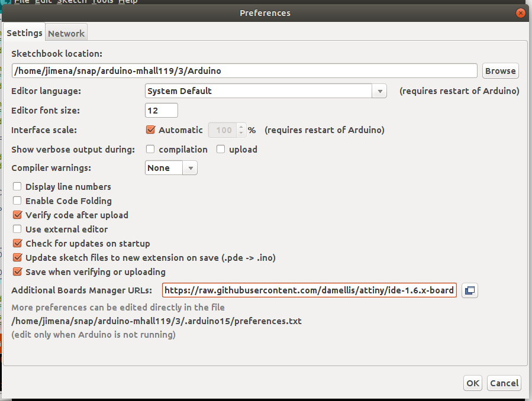Confirm settings with the OK button
This screenshot has width=532, height=401.
click(x=473, y=383)
